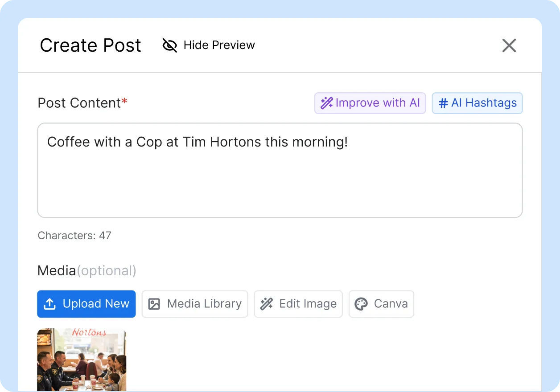
Task: Choose the Edit Image option
Action: click(298, 304)
